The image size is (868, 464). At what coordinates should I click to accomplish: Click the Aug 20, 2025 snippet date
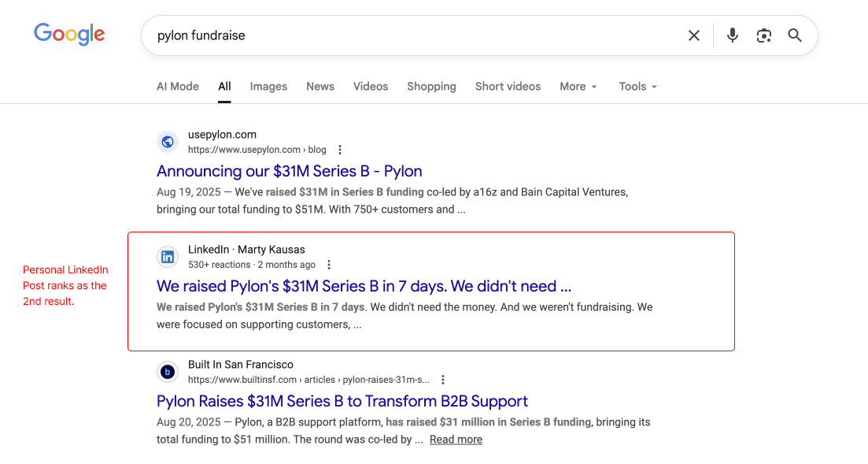point(189,422)
